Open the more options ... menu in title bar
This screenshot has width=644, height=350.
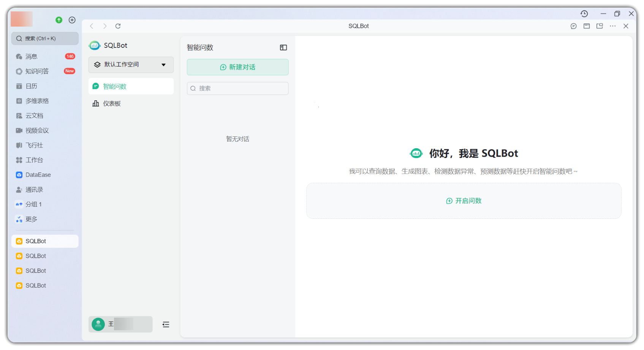pyautogui.click(x=612, y=26)
